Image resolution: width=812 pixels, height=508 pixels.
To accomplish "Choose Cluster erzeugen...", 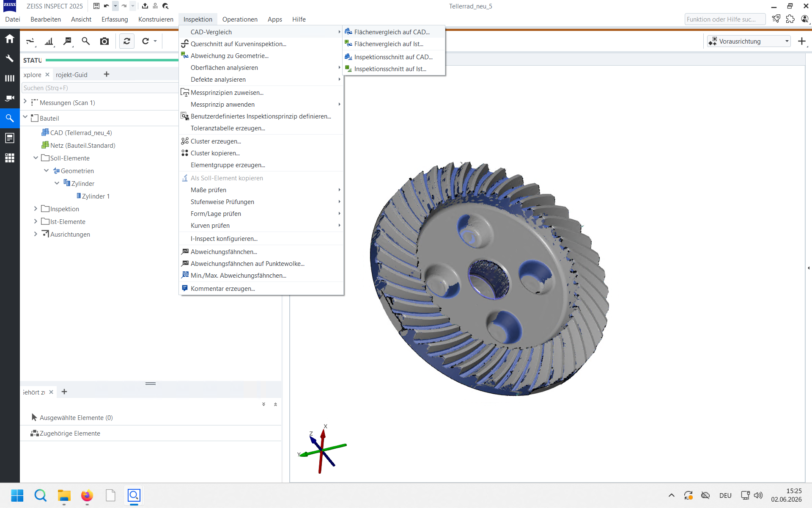I will [x=261, y=141].
